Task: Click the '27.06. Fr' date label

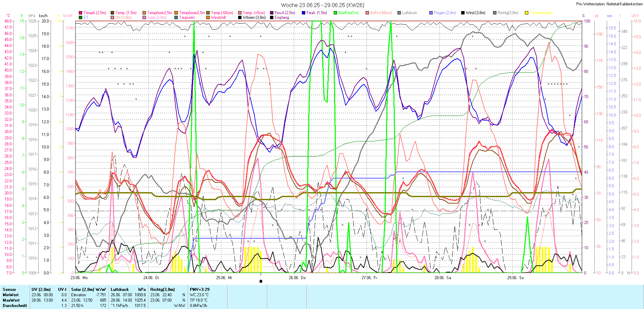Action: [x=369, y=277]
